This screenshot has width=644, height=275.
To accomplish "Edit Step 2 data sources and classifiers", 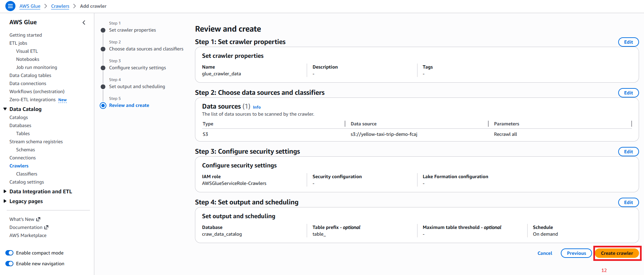I will click(628, 93).
